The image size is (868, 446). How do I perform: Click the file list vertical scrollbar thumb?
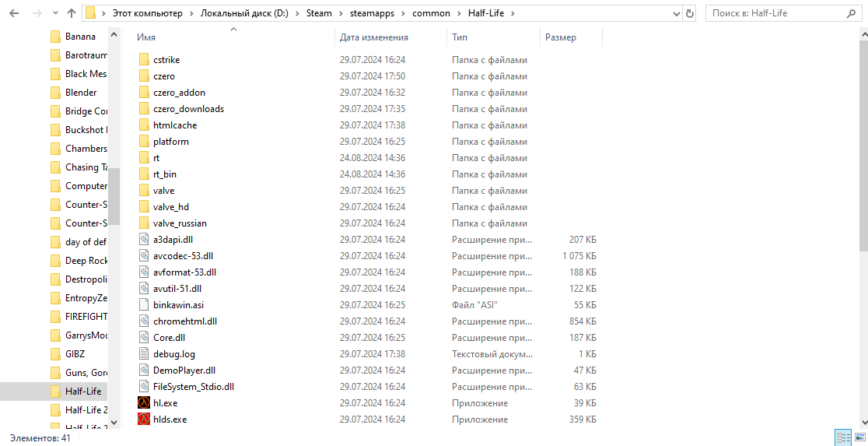tap(864, 145)
